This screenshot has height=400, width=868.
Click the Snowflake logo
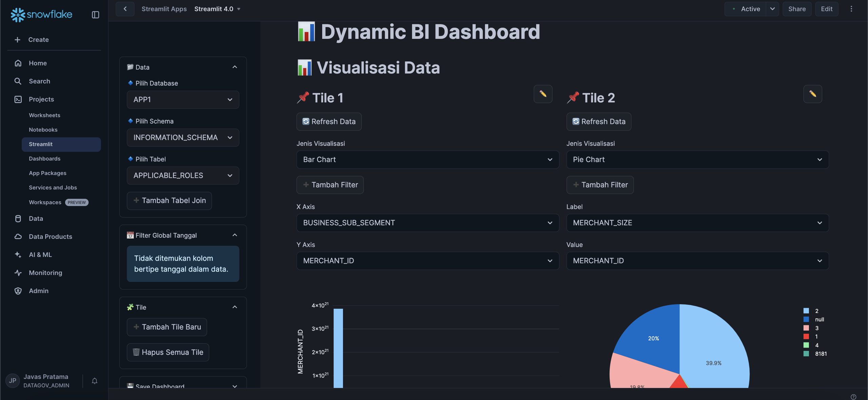click(41, 15)
